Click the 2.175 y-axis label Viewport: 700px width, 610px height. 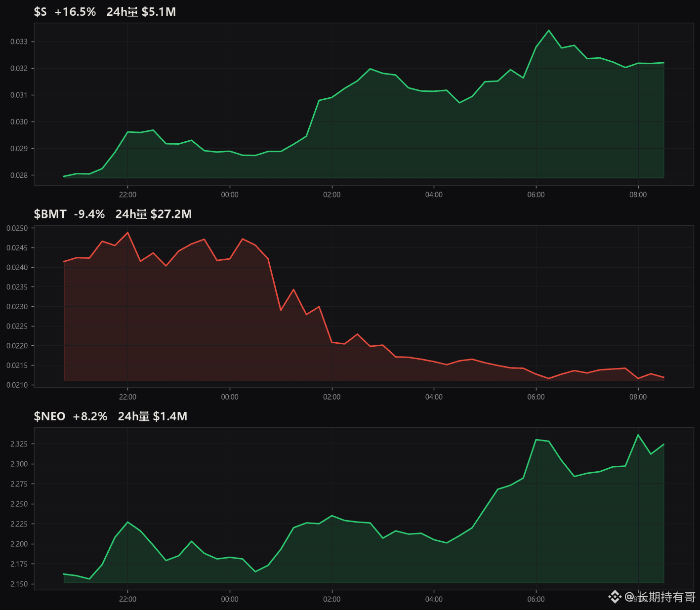click(x=19, y=564)
